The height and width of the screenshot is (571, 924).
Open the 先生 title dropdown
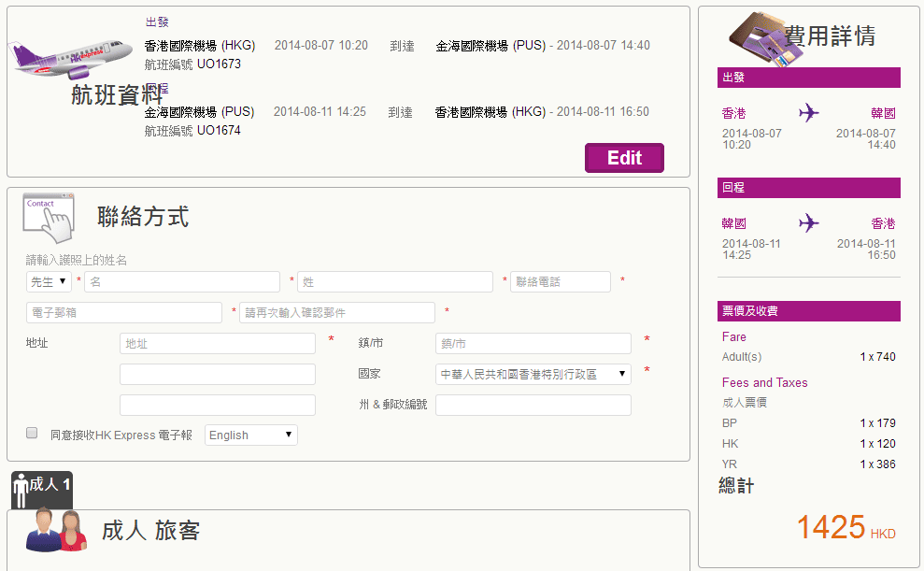pos(50,281)
